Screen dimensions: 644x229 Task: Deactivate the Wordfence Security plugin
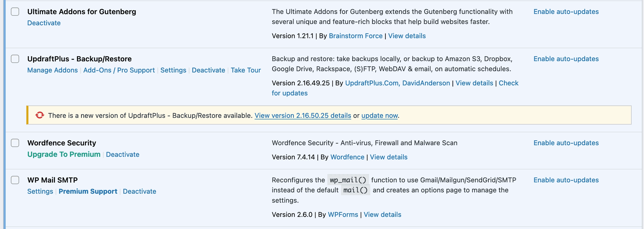[x=123, y=154]
